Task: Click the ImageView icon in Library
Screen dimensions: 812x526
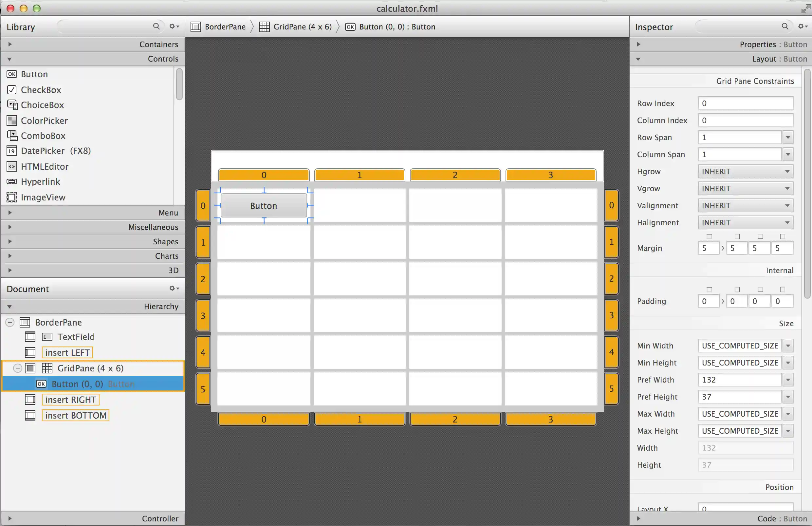Action: point(12,197)
